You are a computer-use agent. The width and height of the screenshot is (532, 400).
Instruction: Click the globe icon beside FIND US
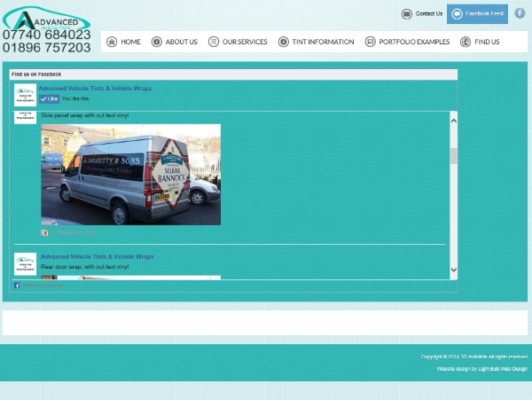[x=465, y=42]
